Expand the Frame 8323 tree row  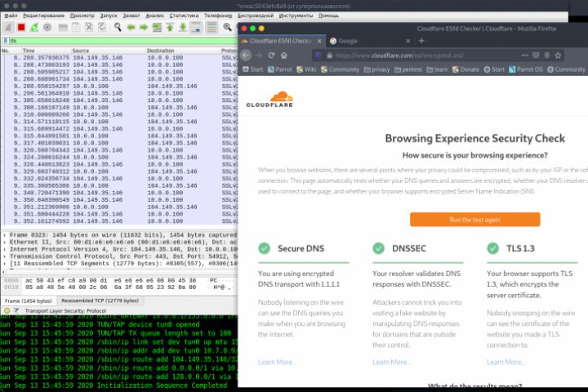point(5,235)
